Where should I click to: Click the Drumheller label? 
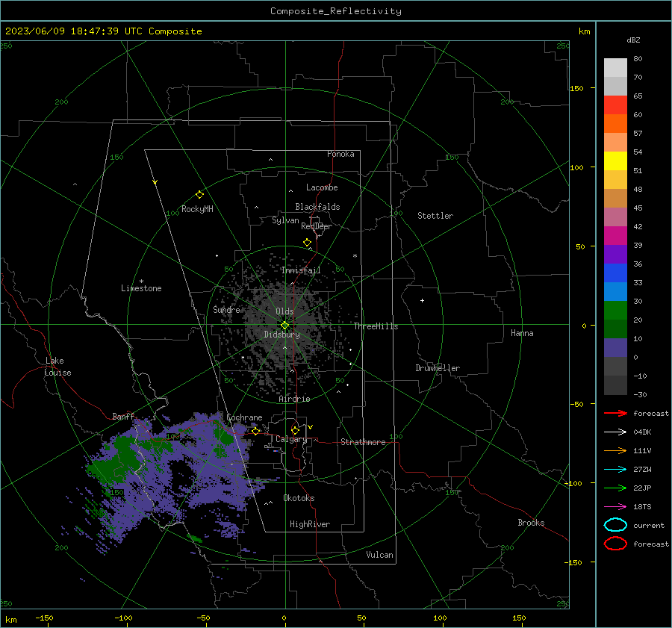[x=438, y=368]
